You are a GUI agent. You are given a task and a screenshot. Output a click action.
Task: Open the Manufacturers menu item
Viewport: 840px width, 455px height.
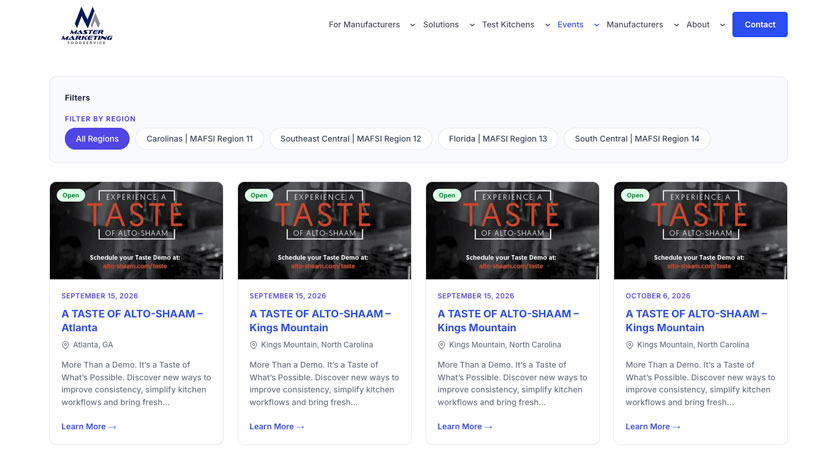(x=635, y=25)
